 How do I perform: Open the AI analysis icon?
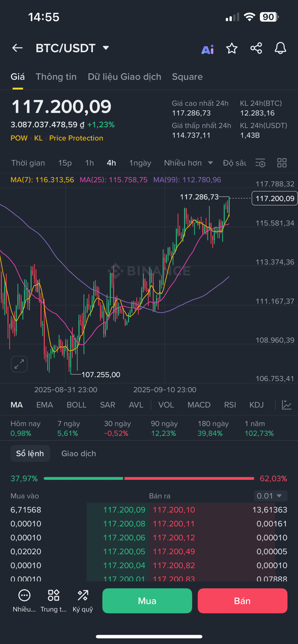(208, 49)
